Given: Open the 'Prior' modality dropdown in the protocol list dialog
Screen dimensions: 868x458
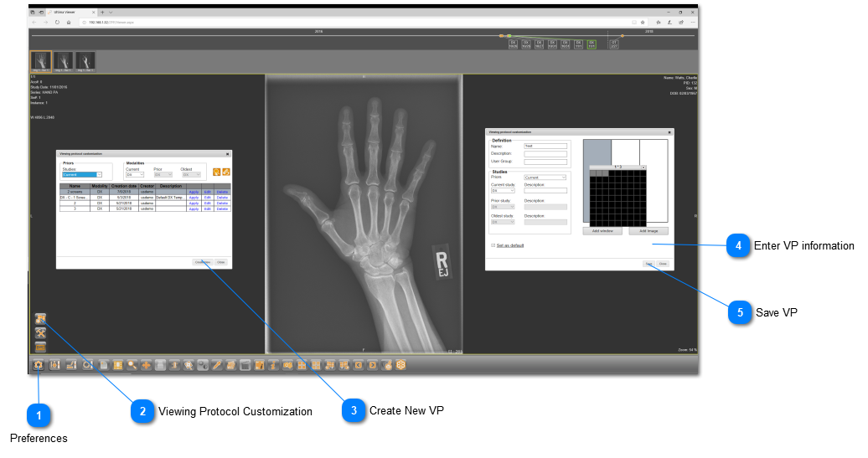Looking at the screenshot, I should click(x=163, y=175).
